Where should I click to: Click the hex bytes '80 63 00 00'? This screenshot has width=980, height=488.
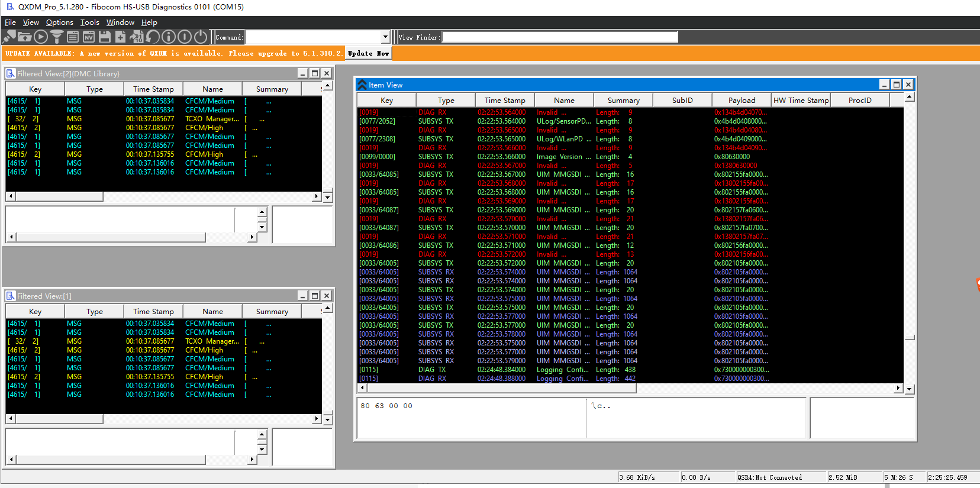(386, 406)
